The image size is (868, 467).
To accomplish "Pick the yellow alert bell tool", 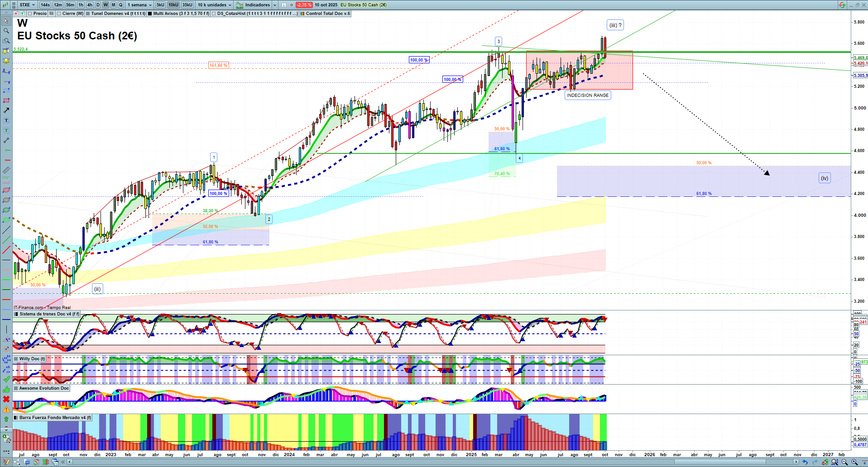I will tap(6, 61).
